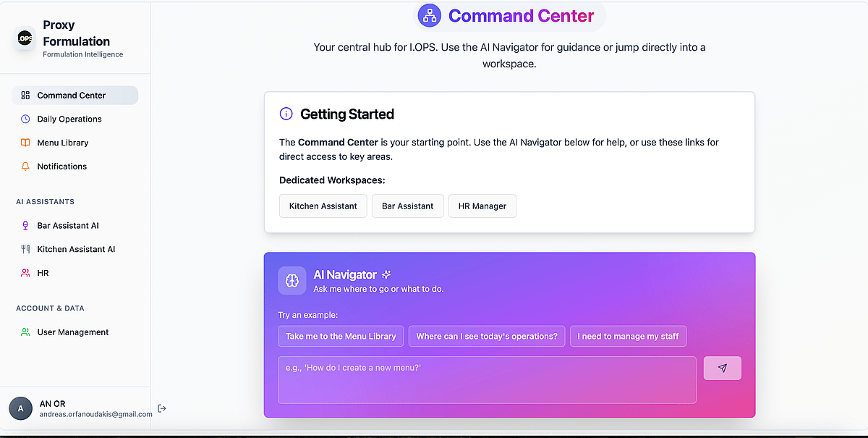Click the Kitchen Assistant AI utensils icon

pos(25,249)
